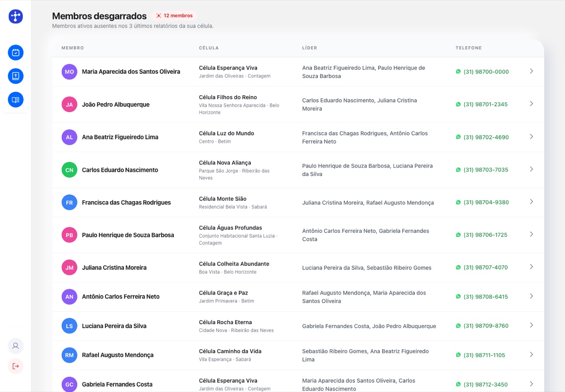Viewport: 565px width, 392px height.
Task: Click the TELEFONE column header
Action: click(469, 48)
